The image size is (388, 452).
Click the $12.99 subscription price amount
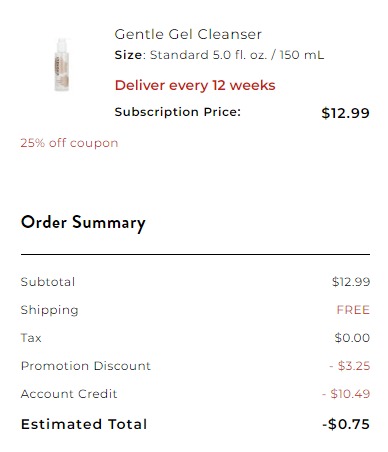click(345, 113)
